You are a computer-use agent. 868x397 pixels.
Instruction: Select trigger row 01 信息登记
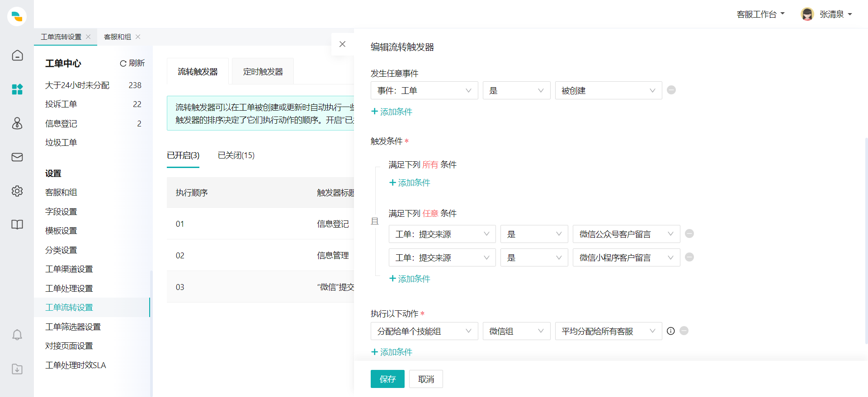(x=260, y=224)
